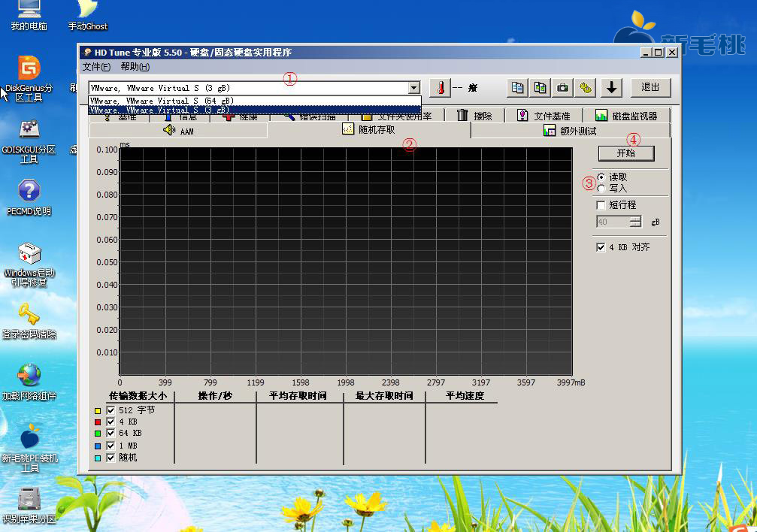Screen dimensions: 757x532
Task: Select the Windows启动引导修复 desktop icon
Action: 29,264
